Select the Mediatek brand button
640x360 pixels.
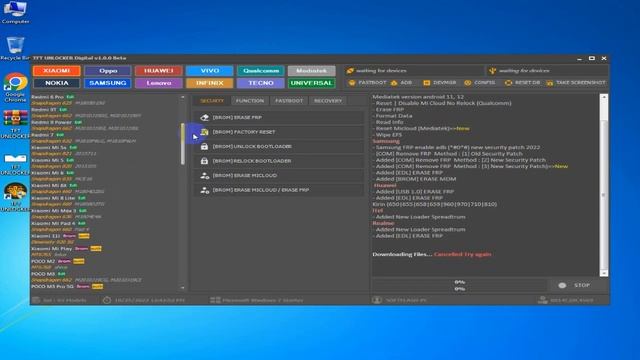tap(311, 71)
